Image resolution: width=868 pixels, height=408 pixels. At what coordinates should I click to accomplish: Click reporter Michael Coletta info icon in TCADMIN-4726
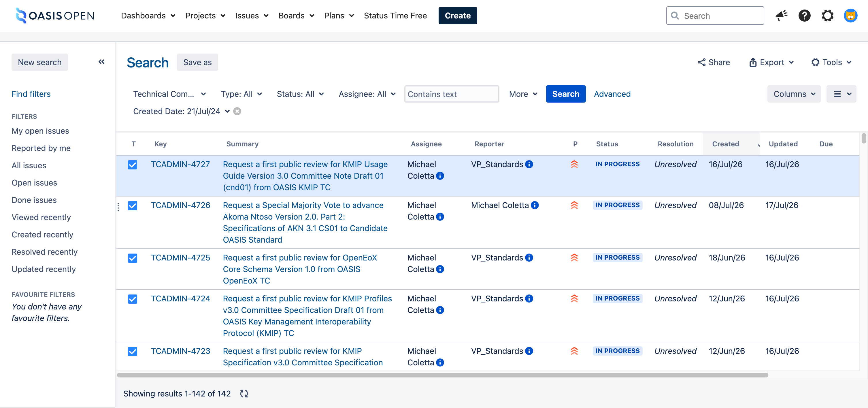(x=534, y=205)
